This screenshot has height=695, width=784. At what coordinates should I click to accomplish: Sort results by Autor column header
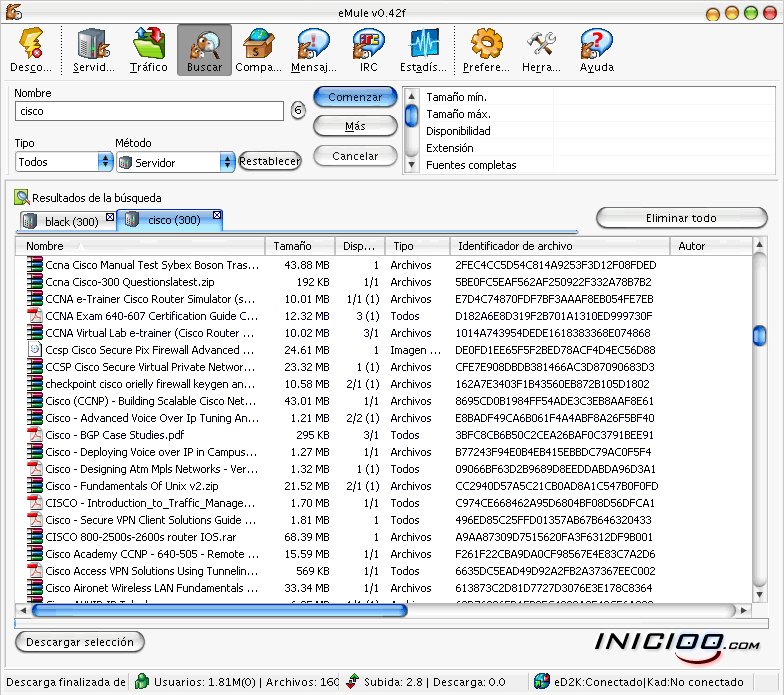tap(710, 246)
